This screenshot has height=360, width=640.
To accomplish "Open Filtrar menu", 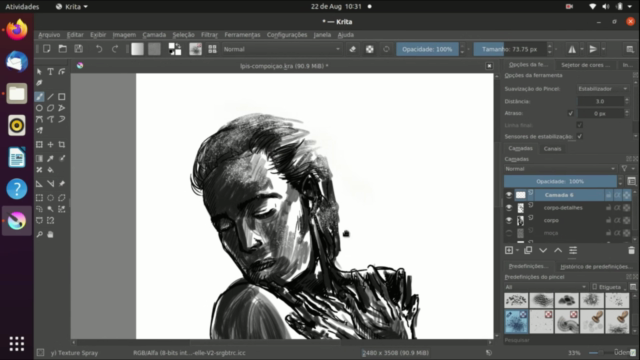I will (209, 35).
